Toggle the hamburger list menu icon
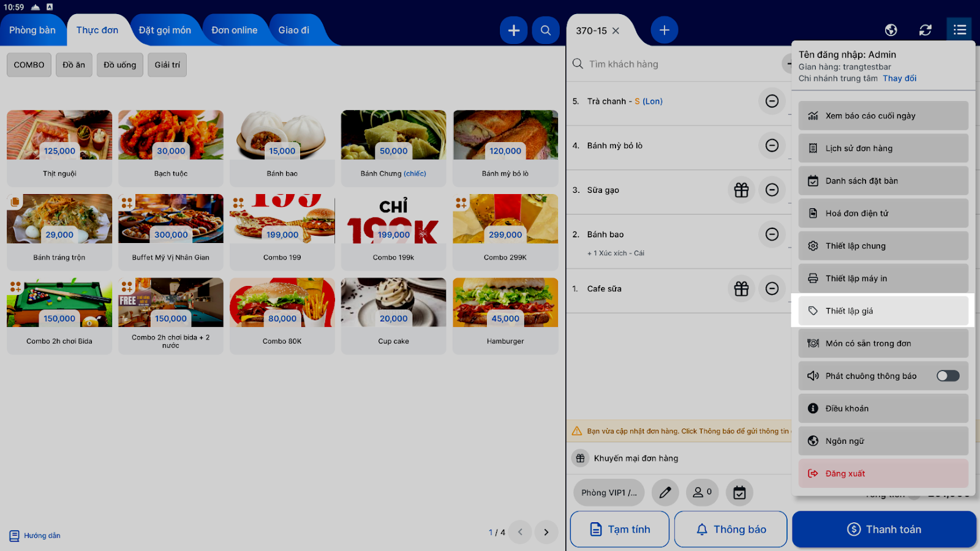980x551 pixels. click(x=960, y=30)
